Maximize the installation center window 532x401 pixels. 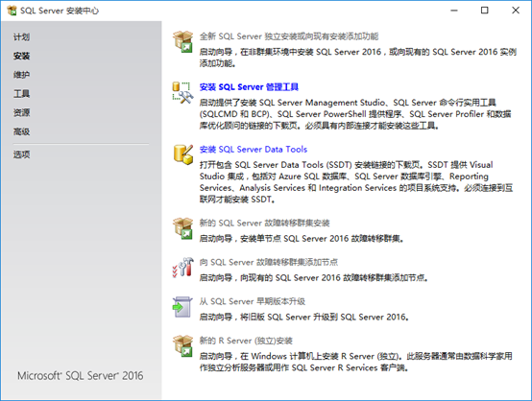click(x=485, y=11)
